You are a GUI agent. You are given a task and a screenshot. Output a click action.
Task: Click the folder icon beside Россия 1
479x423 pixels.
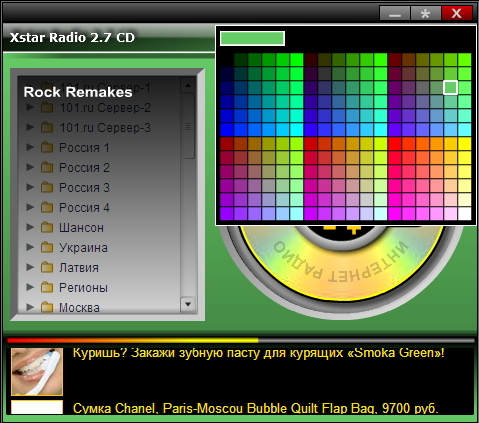click(47, 147)
